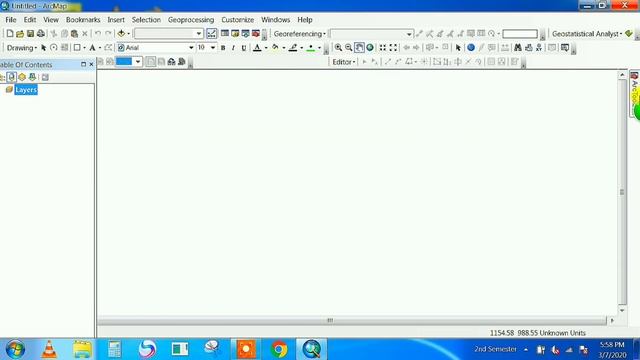The height and width of the screenshot is (360, 640).
Task: Click the line color pen swatch
Action: point(293,48)
